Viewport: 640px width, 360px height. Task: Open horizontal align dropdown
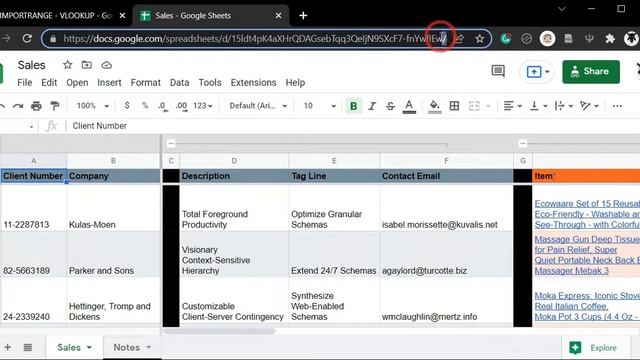(513, 106)
